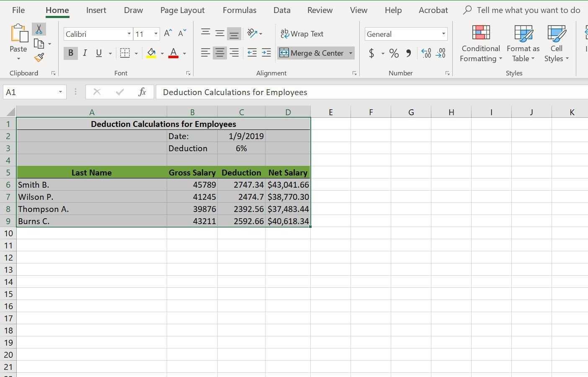Apply bold formatting

point(70,53)
